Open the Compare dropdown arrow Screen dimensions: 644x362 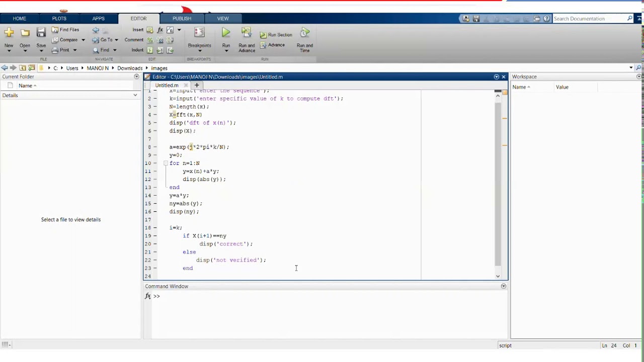tap(83, 40)
